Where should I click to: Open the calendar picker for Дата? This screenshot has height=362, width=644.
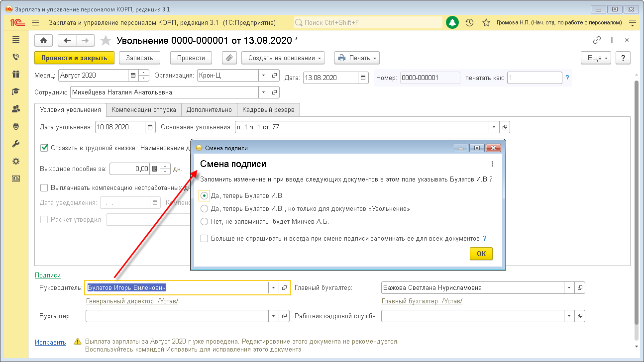(x=363, y=78)
